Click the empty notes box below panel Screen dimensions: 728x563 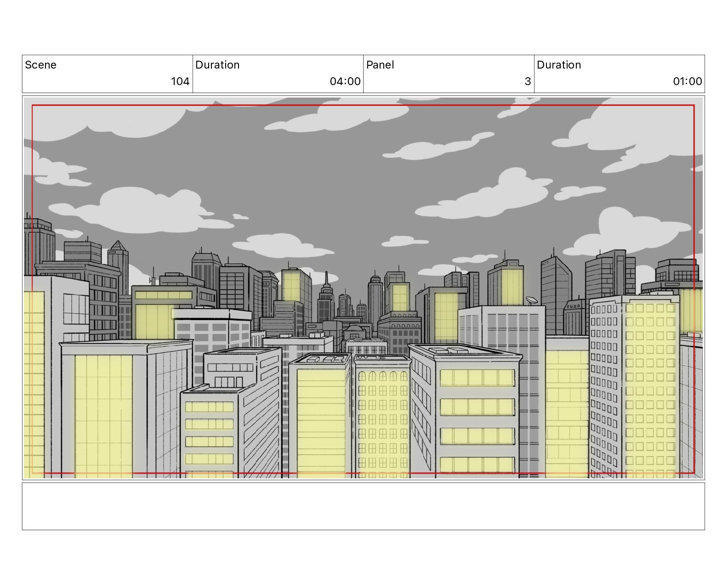tap(363, 506)
